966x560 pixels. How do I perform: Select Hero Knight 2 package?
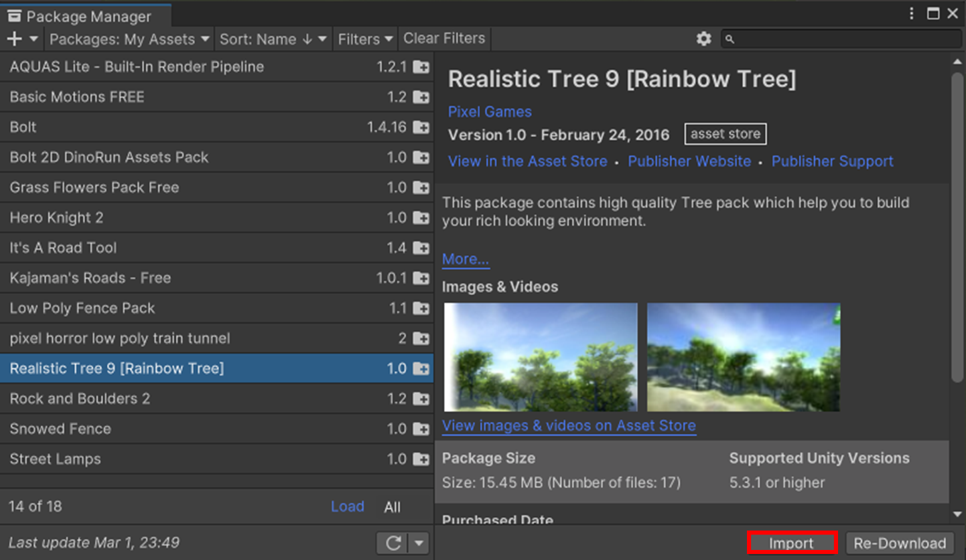tap(216, 218)
